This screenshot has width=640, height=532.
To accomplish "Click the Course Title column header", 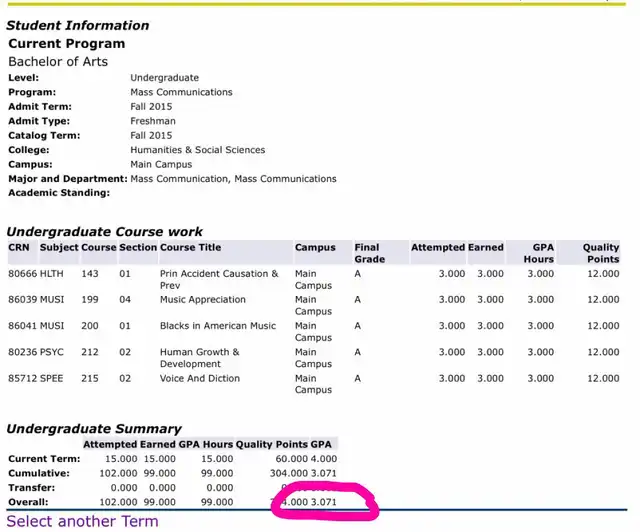I will (x=190, y=247).
